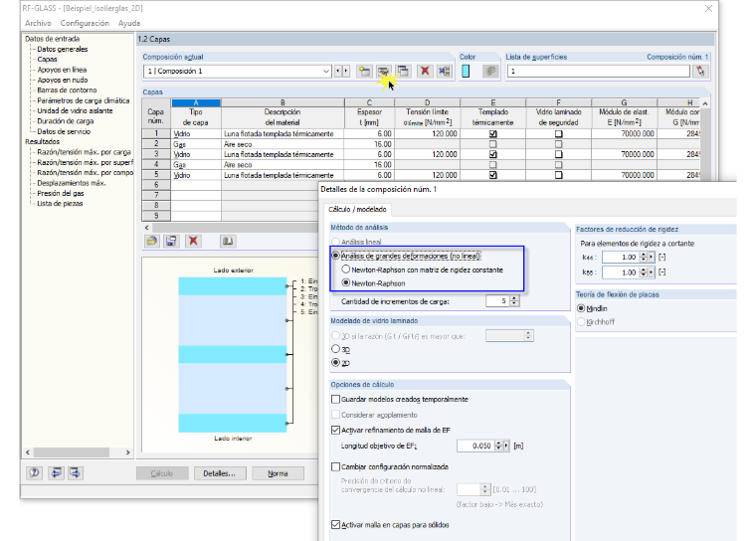Save layers with the floppy disk icon
The height and width of the screenshot is (541, 756).
click(x=171, y=241)
